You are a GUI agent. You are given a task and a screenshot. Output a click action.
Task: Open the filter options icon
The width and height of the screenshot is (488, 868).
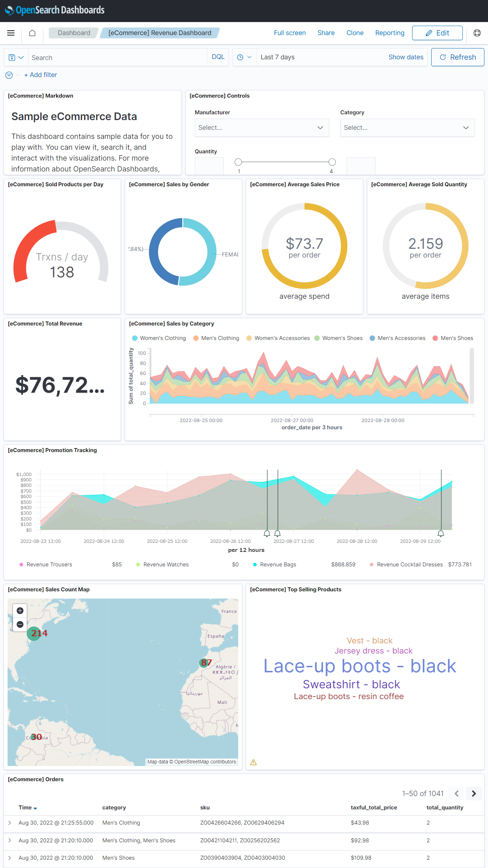(9, 75)
